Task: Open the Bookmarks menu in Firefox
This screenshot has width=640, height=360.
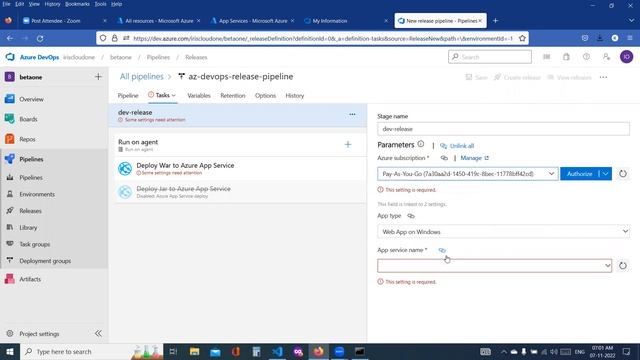Action: (x=77, y=4)
